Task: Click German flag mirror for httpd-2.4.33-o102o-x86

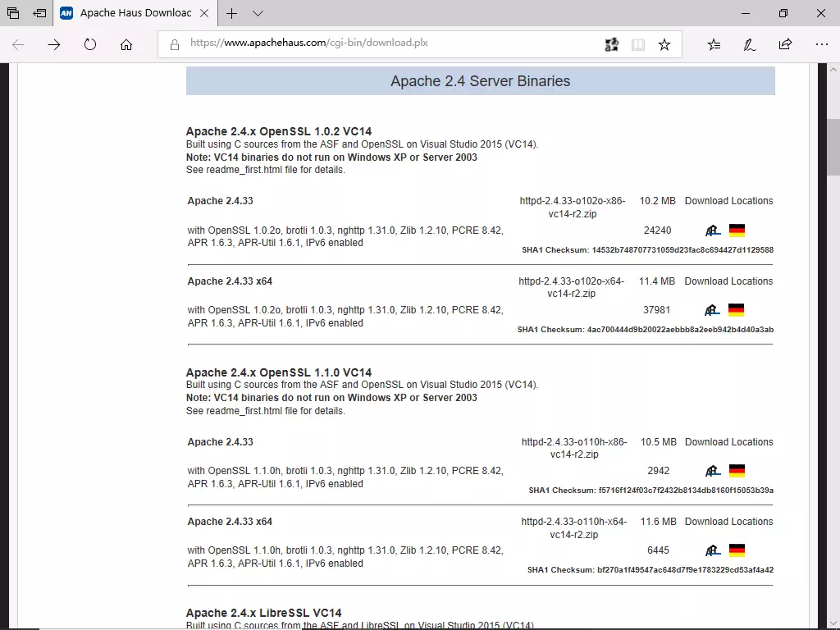Action: [x=737, y=231]
